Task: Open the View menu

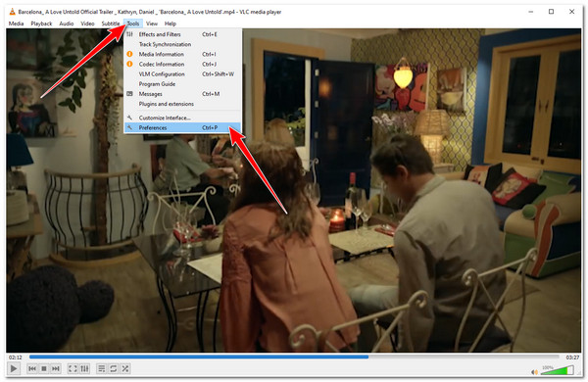Action: (x=152, y=24)
